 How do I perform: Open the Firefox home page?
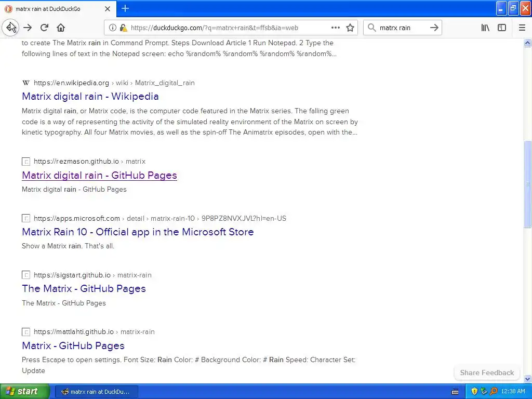[61, 28]
